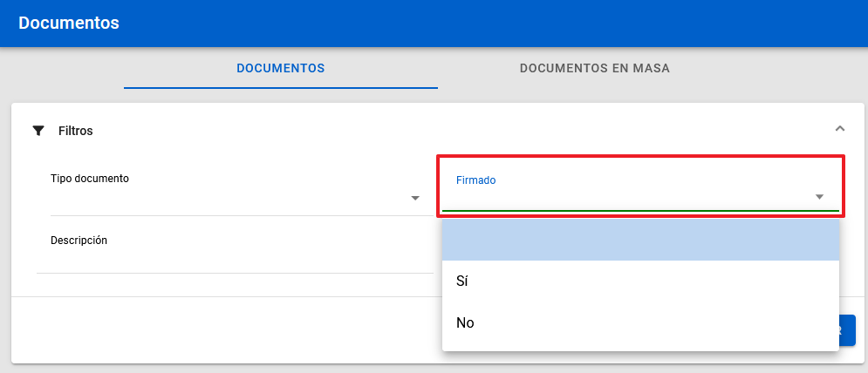Click the Tipo documento label
868x373 pixels.
coord(89,178)
